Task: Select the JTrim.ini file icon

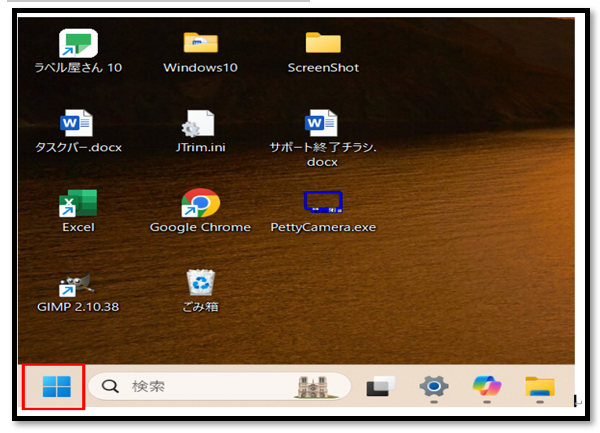Action: (198, 123)
